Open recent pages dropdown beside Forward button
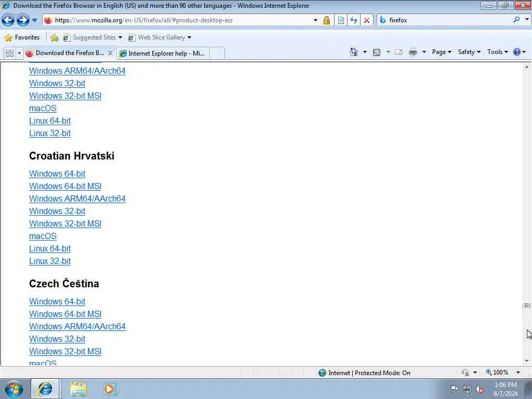Screen dimensions: 532x399 34,20
